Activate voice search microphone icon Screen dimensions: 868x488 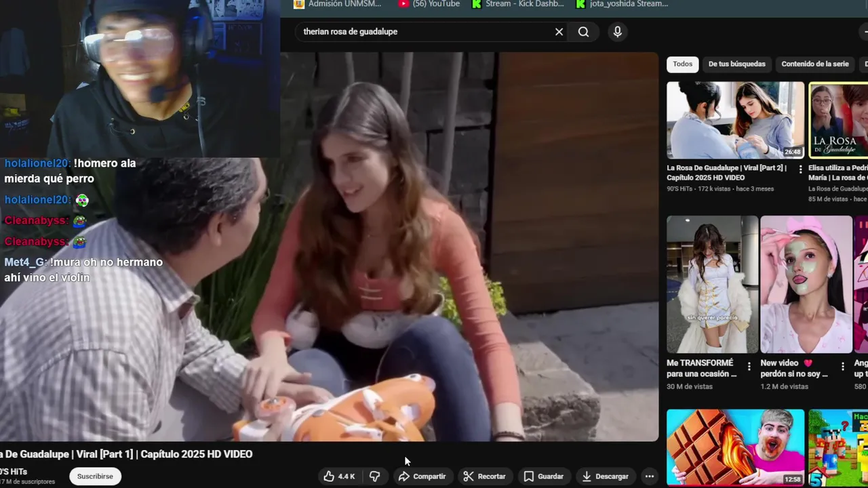[x=617, y=32]
